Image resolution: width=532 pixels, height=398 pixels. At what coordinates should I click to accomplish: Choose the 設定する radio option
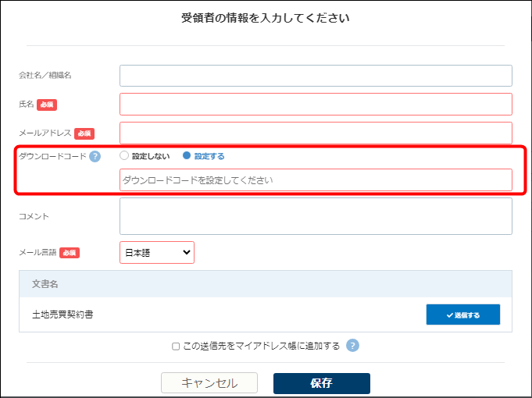pyautogui.click(x=187, y=156)
